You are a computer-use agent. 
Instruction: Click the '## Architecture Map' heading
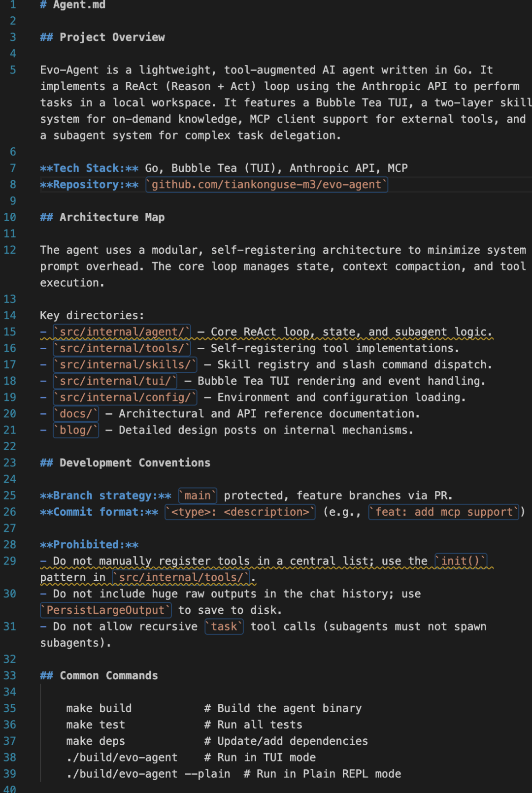(x=102, y=217)
